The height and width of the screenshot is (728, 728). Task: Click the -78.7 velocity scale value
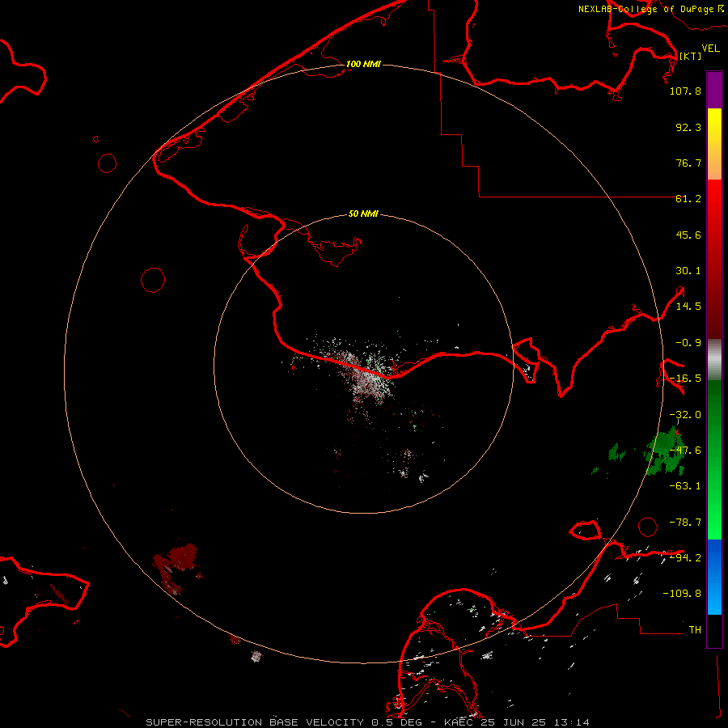click(685, 523)
